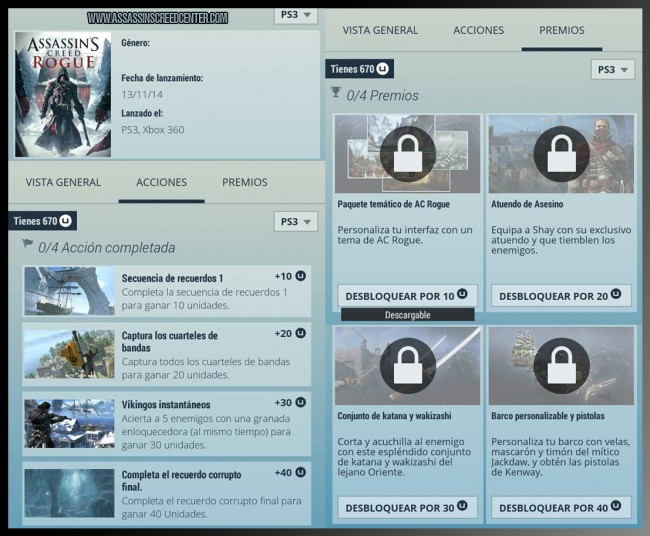This screenshot has width=650, height=536.
Task: Expand PS3 dropdown in the Acciones panel
Action: point(295,221)
